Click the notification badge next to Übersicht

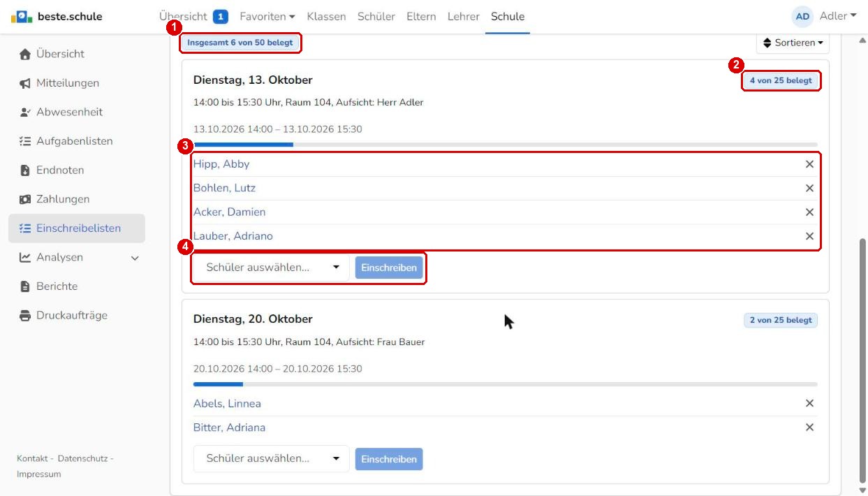point(221,16)
